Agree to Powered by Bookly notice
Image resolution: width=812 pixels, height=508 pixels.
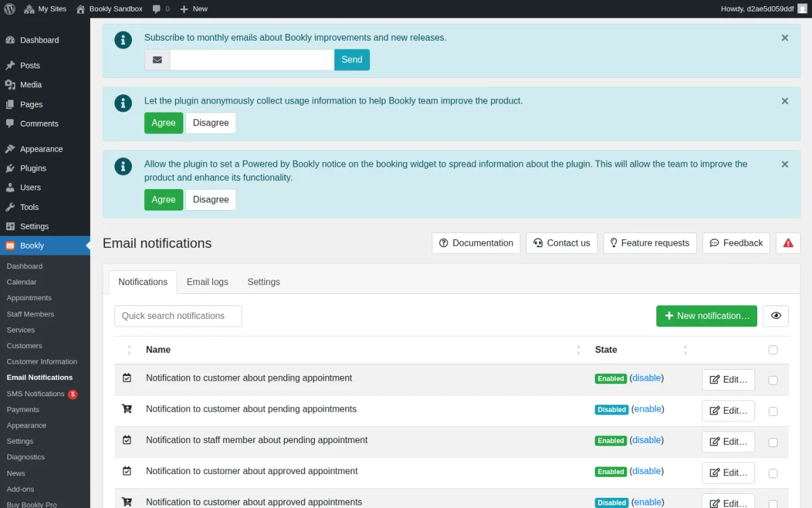[x=164, y=199]
